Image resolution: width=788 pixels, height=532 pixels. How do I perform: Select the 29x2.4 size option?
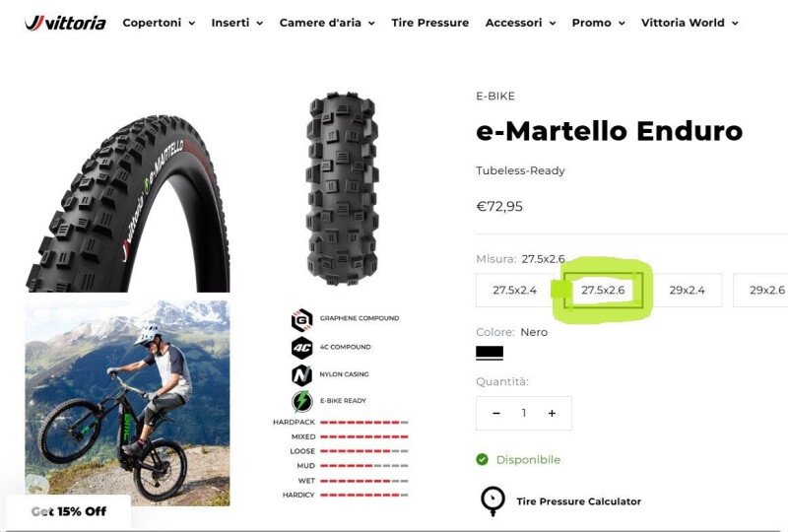coord(687,290)
